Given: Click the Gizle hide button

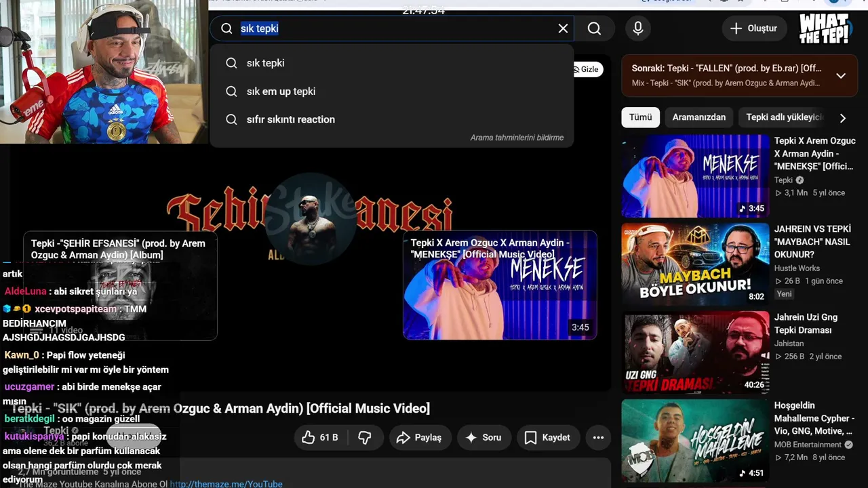Looking at the screenshot, I should click(586, 69).
